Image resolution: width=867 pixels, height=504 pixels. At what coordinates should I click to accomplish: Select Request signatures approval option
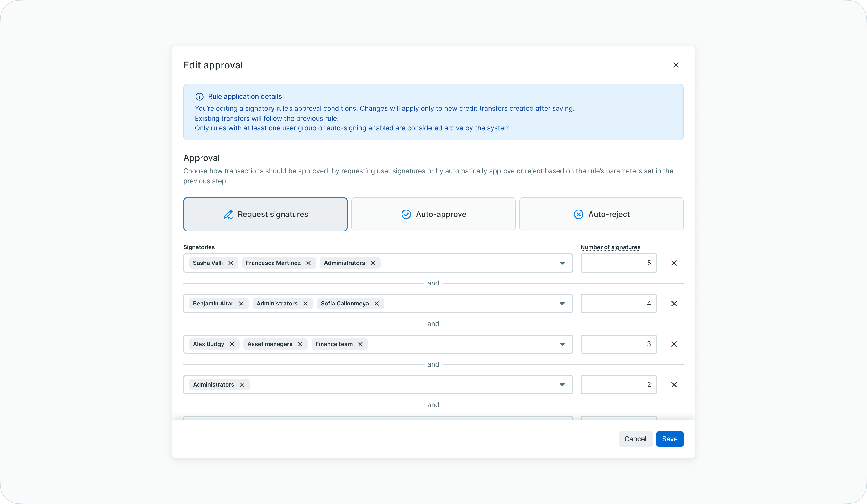(265, 214)
